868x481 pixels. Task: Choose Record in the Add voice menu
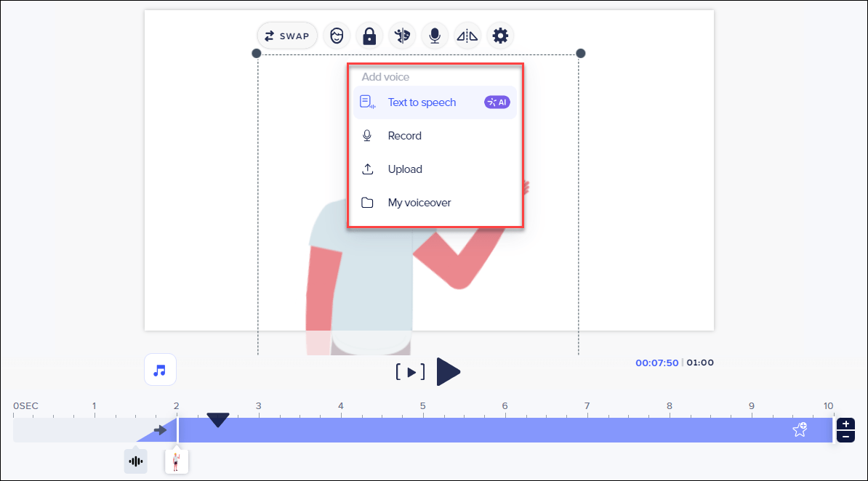tap(404, 135)
